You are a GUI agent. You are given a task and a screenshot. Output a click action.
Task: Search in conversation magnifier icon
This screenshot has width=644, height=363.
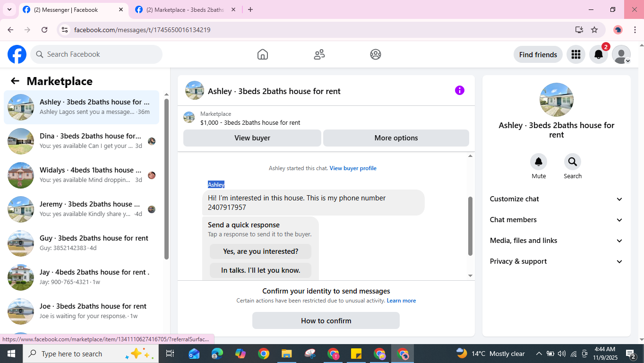pyautogui.click(x=573, y=162)
